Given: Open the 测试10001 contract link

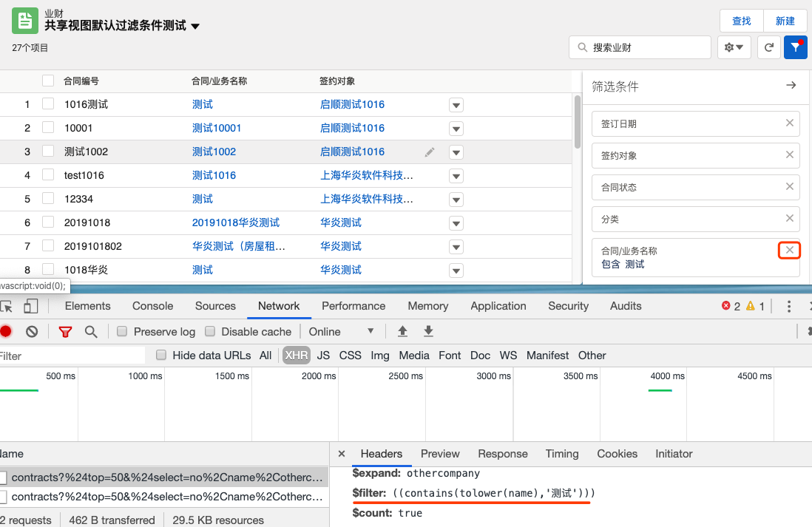Looking at the screenshot, I should [x=217, y=128].
